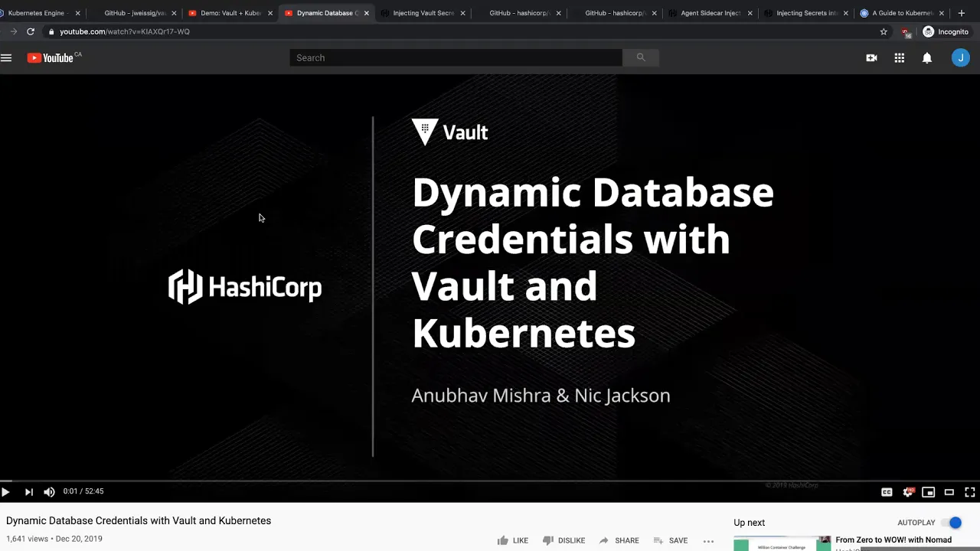Save the video to a playlist
980x551 pixels.
pos(670,540)
